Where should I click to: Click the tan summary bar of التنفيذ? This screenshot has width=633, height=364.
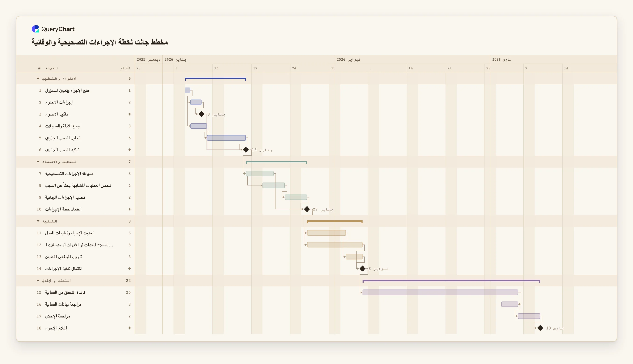click(335, 222)
